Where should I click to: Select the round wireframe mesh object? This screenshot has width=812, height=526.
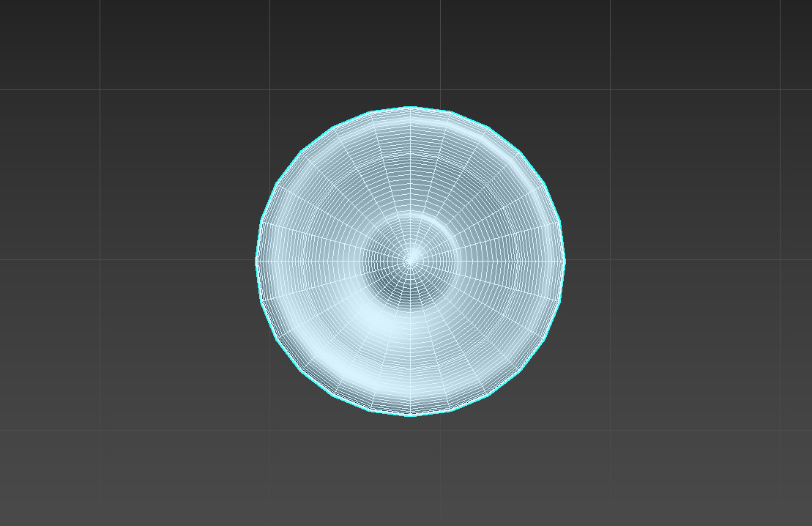tap(411, 262)
